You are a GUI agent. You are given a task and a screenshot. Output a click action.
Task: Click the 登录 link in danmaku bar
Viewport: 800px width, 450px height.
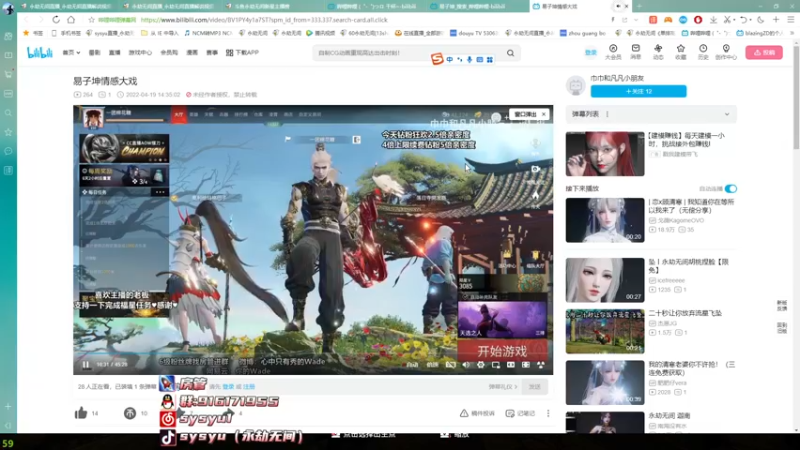(x=228, y=387)
